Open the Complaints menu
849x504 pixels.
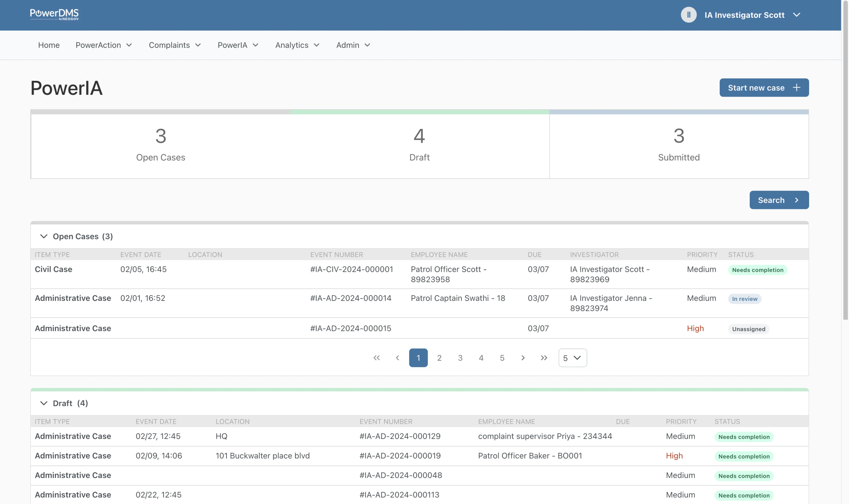tap(175, 45)
